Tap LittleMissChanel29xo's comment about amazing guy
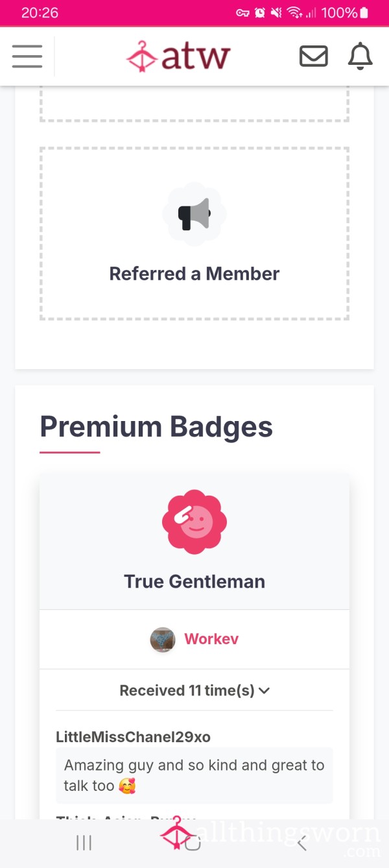This screenshot has width=389, height=868. click(194, 775)
